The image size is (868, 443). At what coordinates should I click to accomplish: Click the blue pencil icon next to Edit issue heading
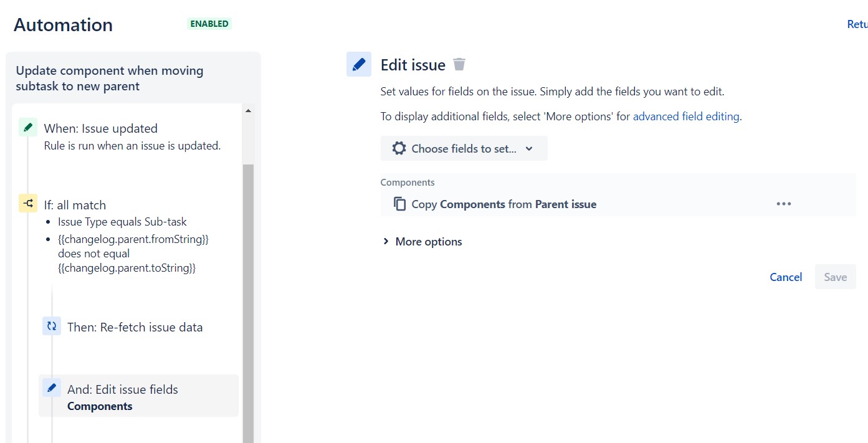pyautogui.click(x=358, y=64)
